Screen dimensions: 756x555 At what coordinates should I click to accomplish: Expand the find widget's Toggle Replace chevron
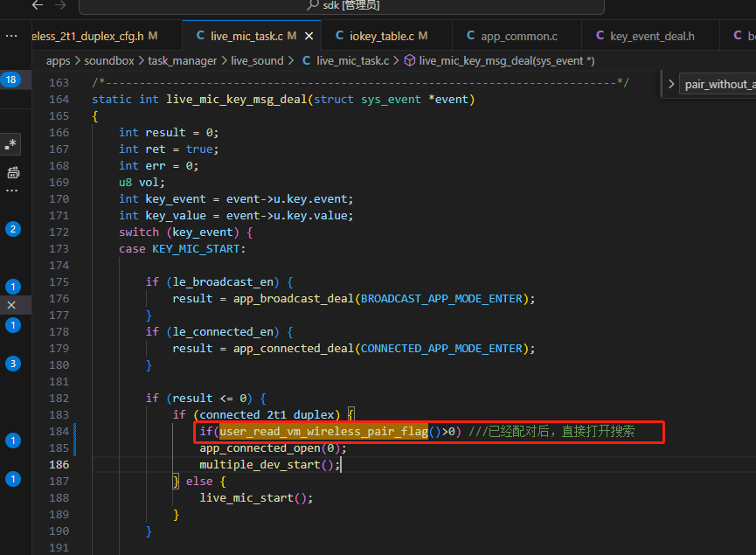click(x=670, y=85)
